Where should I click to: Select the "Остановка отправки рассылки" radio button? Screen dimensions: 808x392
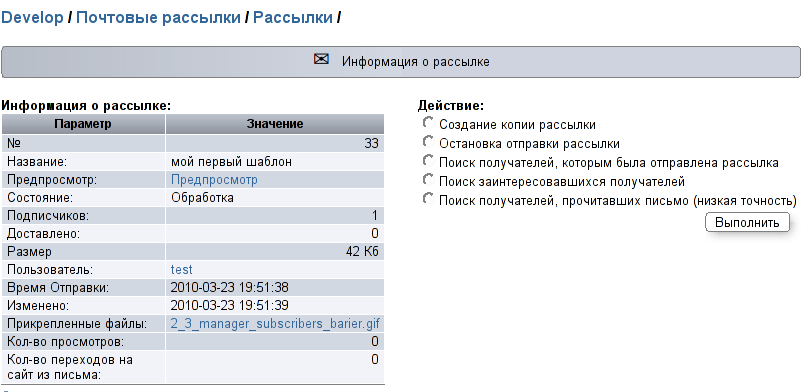pyautogui.click(x=428, y=142)
